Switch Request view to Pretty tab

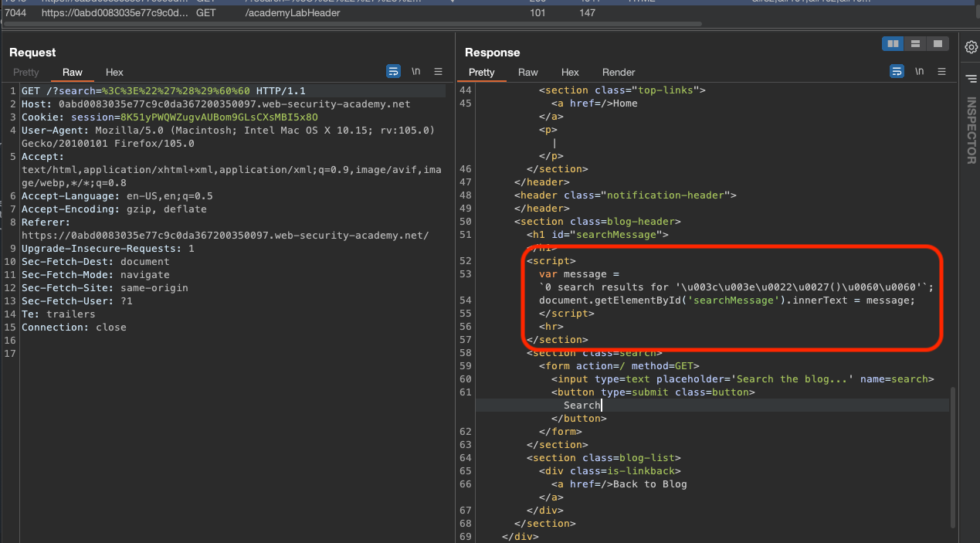pos(26,72)
